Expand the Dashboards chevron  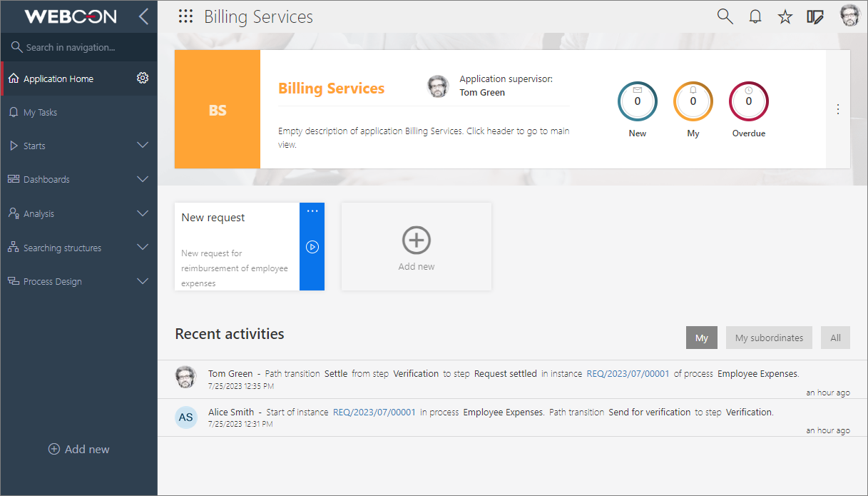(x=143, y=179)
